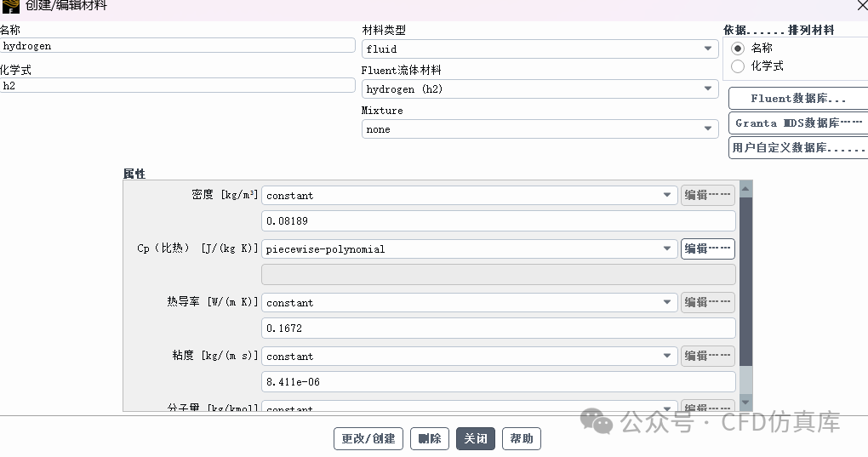Click the 帮助 button
868x457 pixels.
(x=522, y=439)
